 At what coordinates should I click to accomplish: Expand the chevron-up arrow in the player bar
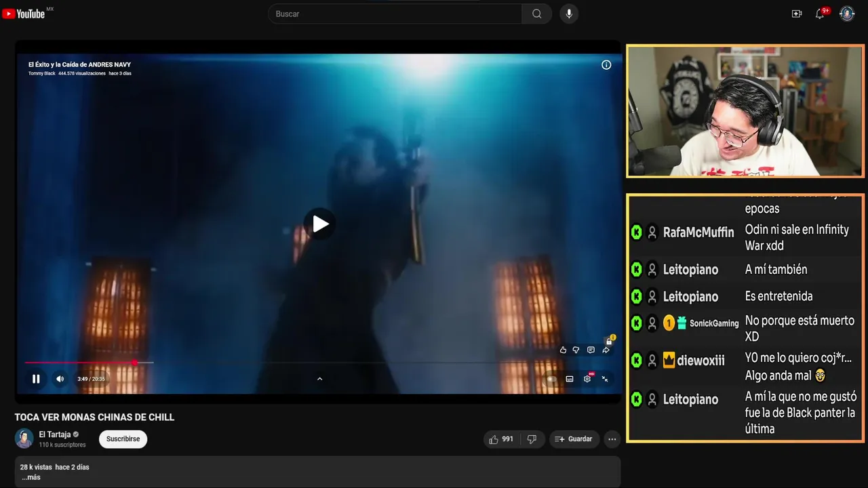(x=319, y=379)
